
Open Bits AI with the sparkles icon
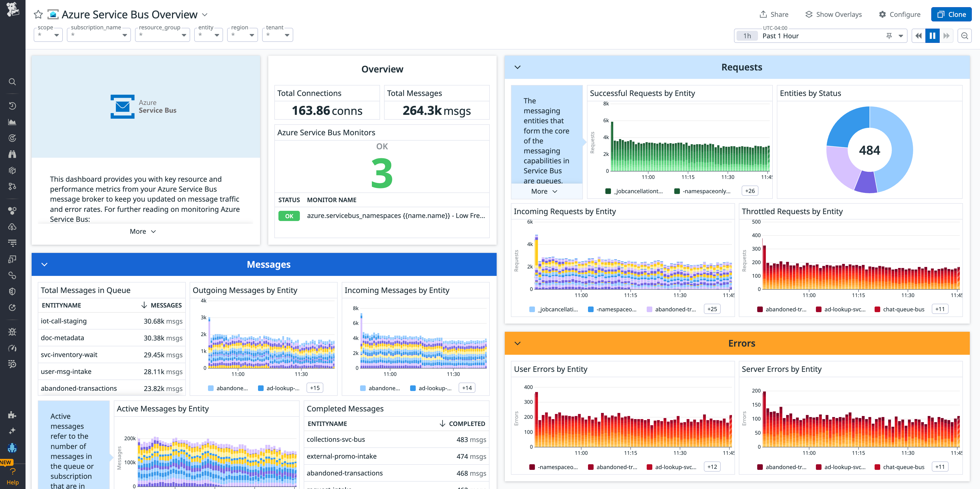(12, 431)
